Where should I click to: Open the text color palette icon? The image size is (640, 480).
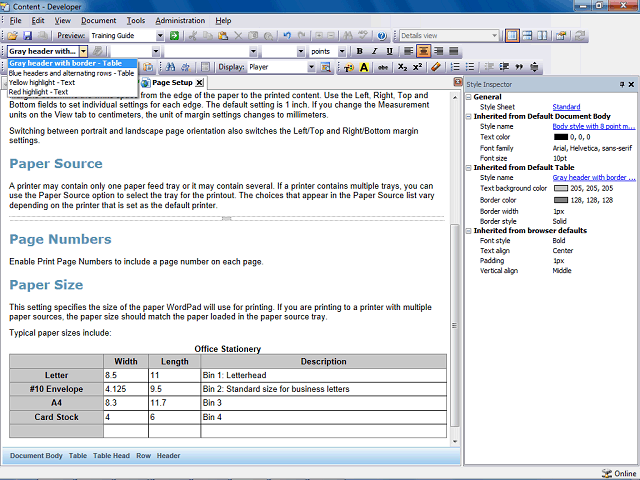click(x=349, y=67)
